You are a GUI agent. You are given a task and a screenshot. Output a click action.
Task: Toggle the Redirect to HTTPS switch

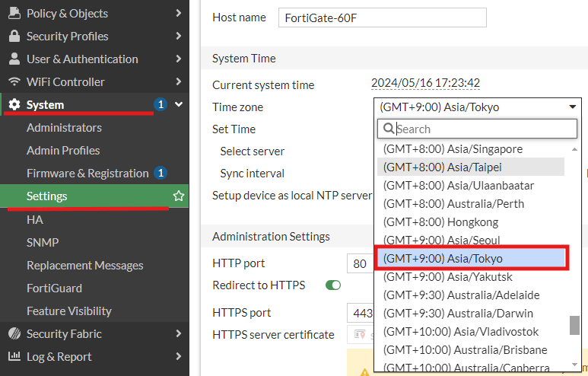click(x=333, y=285)
